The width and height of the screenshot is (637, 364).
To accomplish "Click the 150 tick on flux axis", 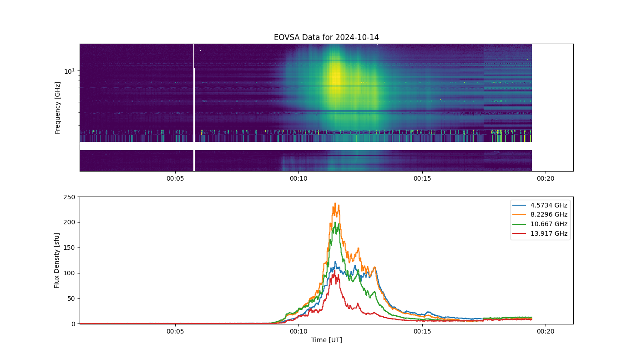I will pos(70,248).
